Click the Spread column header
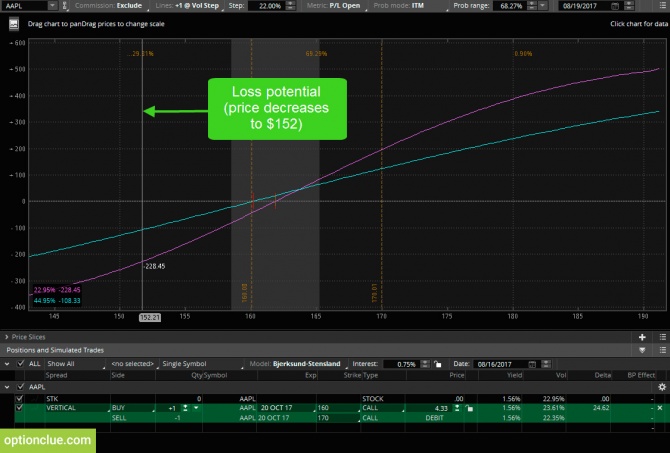Viewport: 670px width, 453px height. pos(56,375)
